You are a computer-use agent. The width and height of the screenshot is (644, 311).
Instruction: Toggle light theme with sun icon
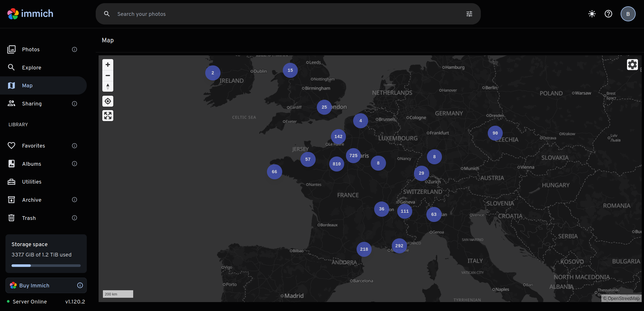coord(592,14)
